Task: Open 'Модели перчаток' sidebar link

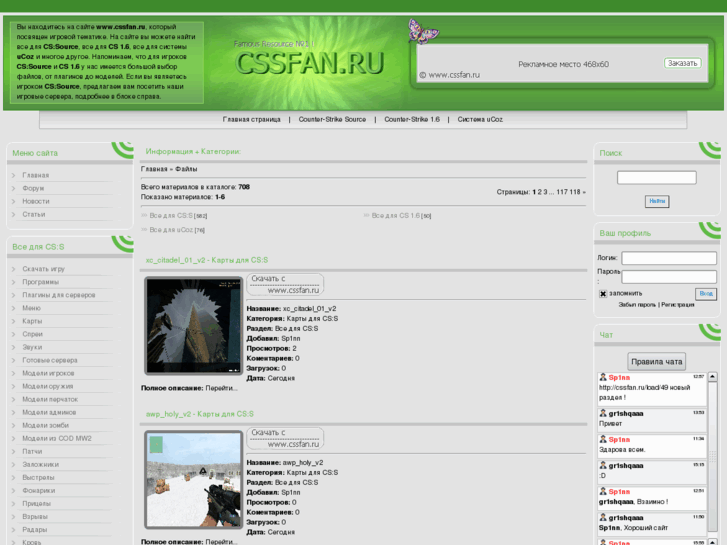Action: coord(50,399)
